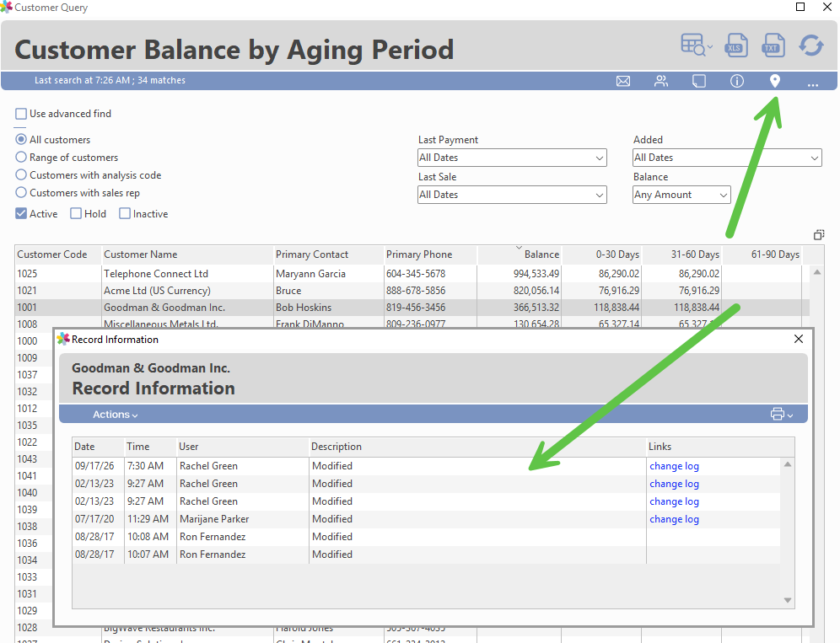
Task: Close the Customer Query window
Action: point(827,7)
